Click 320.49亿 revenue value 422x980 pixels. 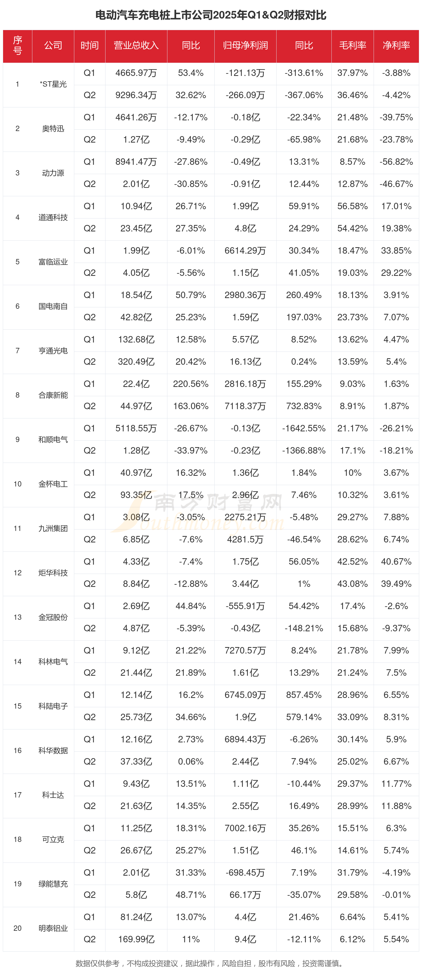pyautogui.click(x=136, y=361)
